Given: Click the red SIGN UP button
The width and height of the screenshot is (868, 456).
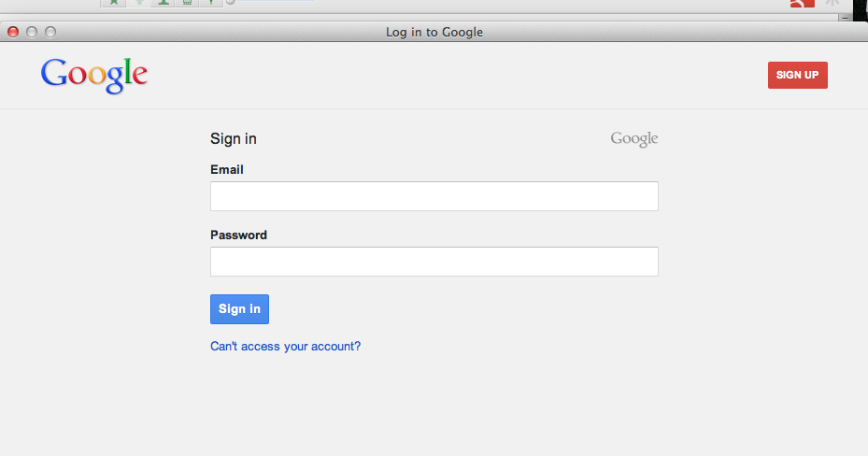Looking at the screenshot, I should pyautogui.click(x=798, y=76).
